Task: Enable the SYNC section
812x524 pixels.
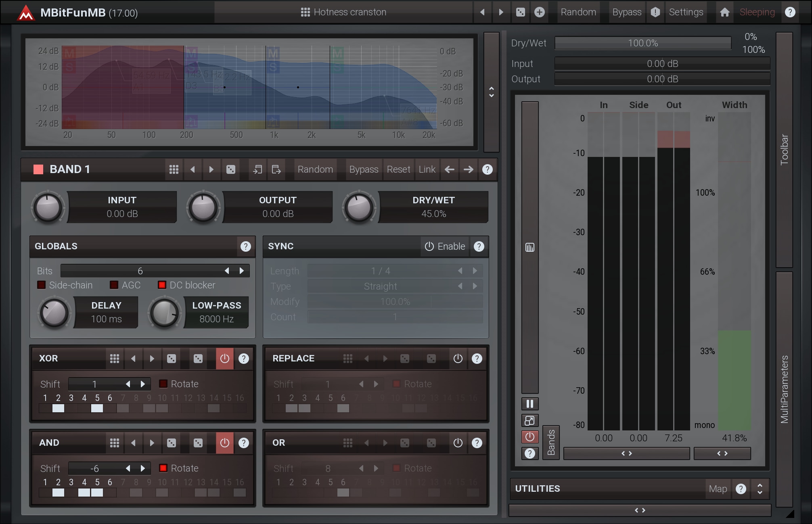Action: pyautogui.click(x=445, y=246)
